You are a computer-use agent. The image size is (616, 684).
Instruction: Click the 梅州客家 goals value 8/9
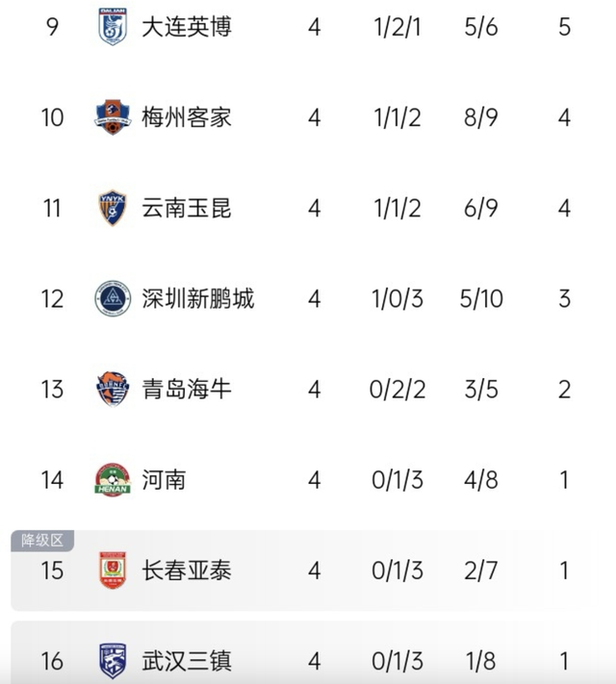pyautogui.click(x=480, y=117)
